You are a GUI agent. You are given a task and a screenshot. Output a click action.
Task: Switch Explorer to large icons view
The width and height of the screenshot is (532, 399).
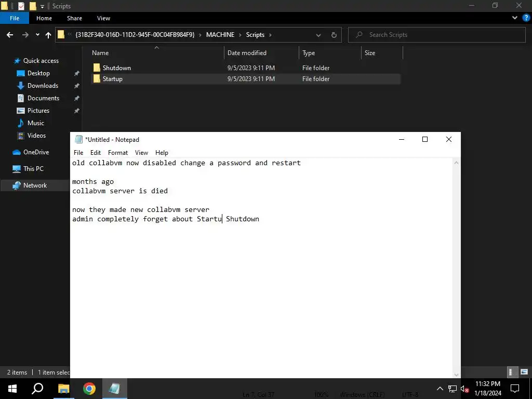pos(524,372)
